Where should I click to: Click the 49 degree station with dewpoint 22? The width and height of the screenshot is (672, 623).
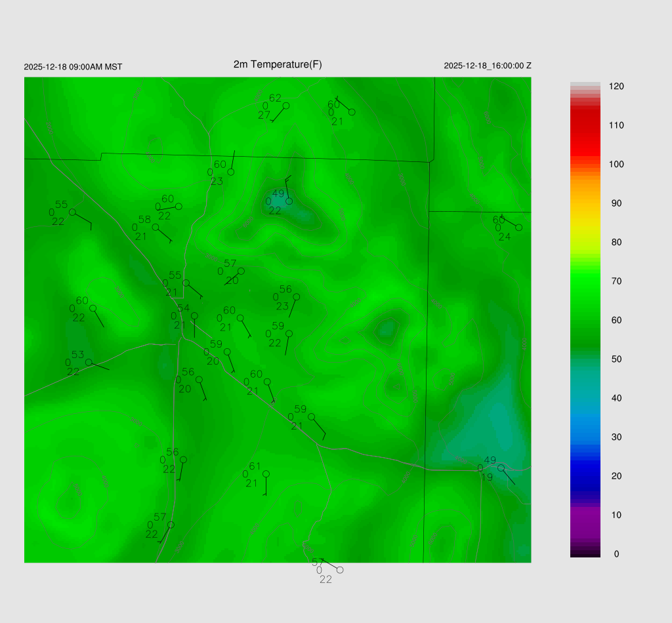coord(289,201)
